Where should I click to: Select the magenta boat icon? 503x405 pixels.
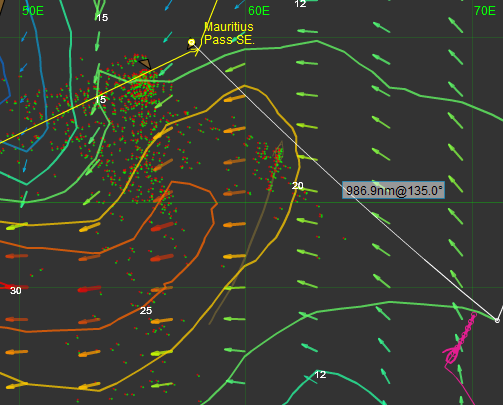coord(452,355)
